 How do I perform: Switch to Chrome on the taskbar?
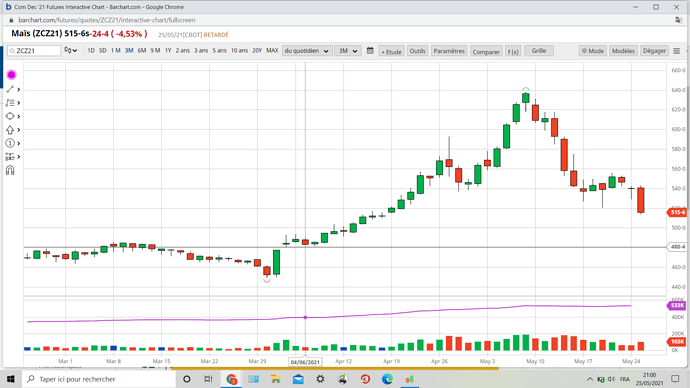coord(231,379)
